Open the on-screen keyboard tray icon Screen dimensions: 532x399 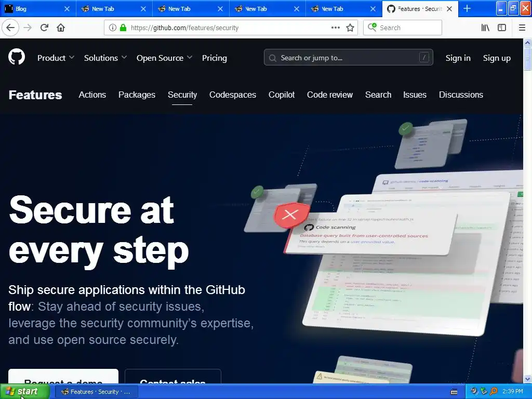click(x=454, y=392)
